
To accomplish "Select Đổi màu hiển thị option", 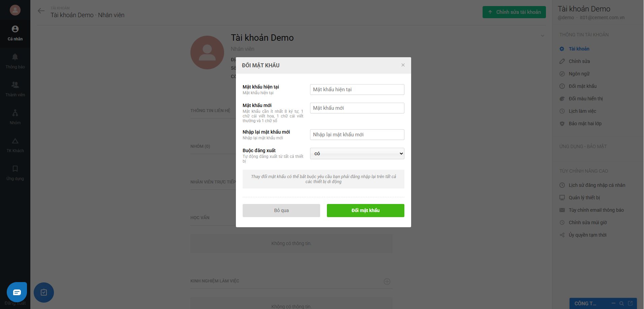I will [586, 99].
